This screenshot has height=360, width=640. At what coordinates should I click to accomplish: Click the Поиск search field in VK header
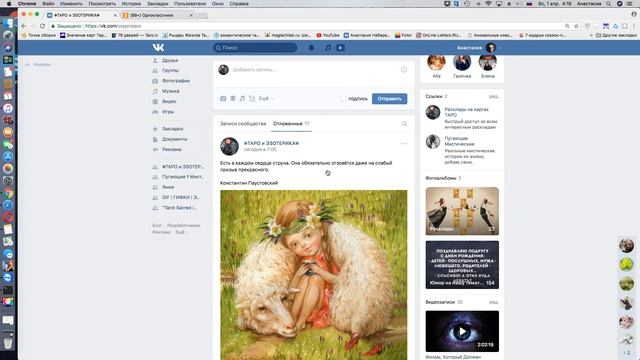pyautogui.click(x=255, y=48)
